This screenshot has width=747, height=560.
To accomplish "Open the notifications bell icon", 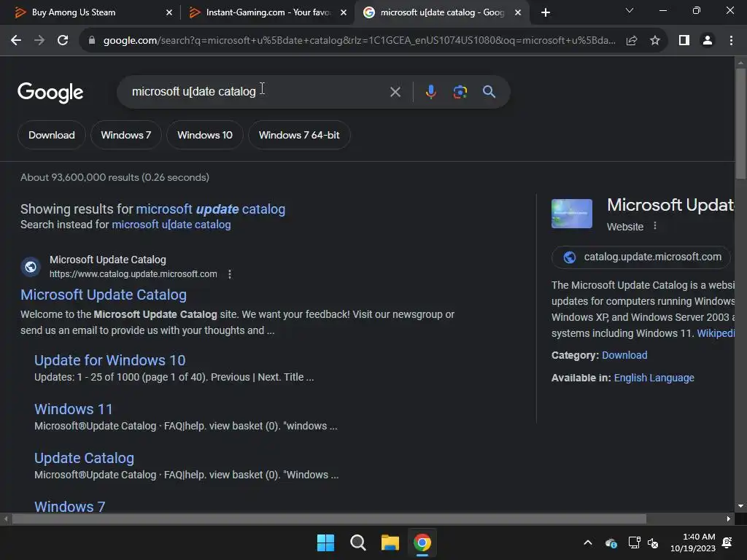I will 727,542.
